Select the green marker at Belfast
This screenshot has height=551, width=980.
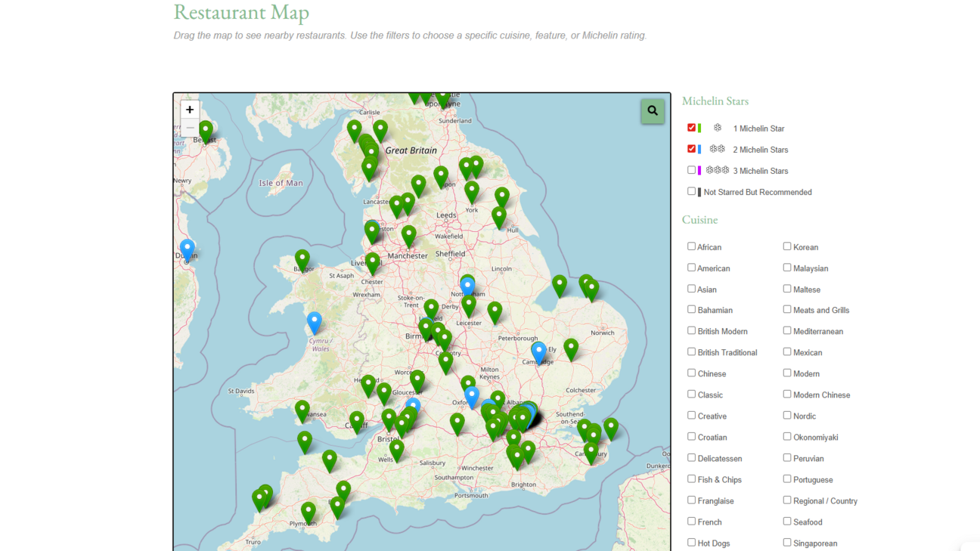206,130
